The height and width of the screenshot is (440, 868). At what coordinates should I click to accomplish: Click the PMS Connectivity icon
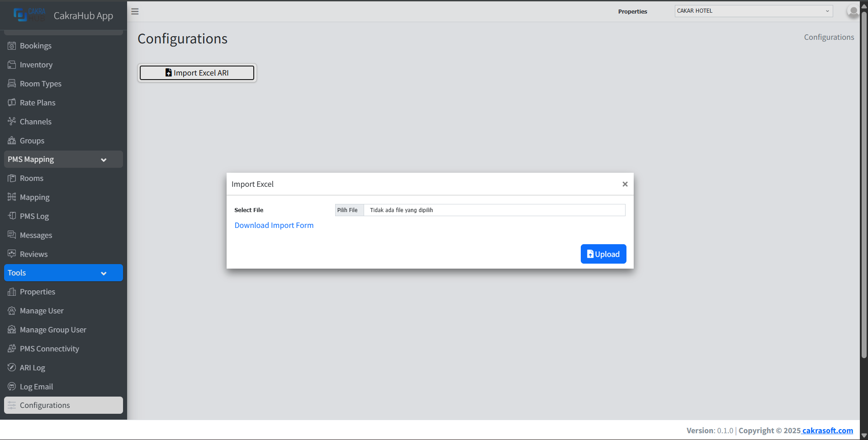pyautogui.click(x=12, y=348)
